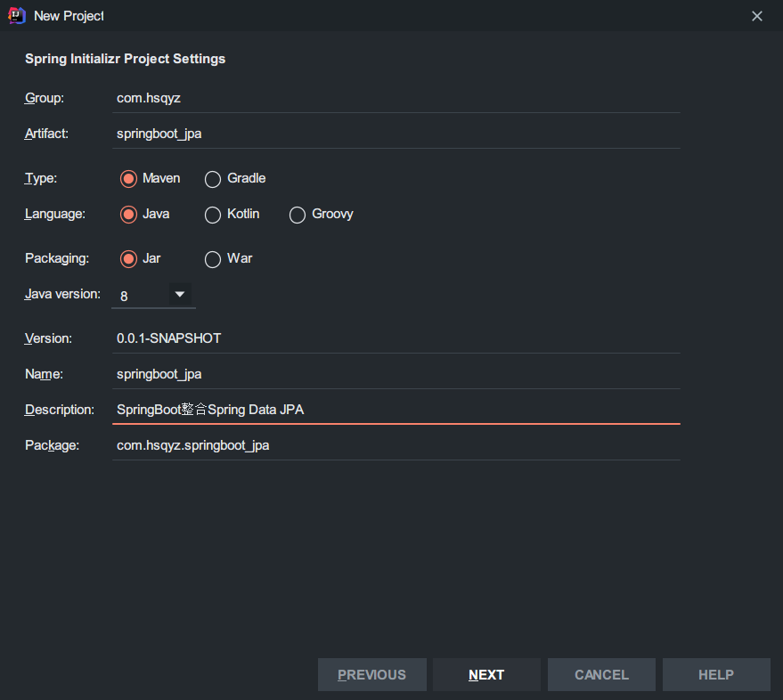This screenshot has width=783, height=700.
Task: Click the Type label
Action: coord(40,178)
